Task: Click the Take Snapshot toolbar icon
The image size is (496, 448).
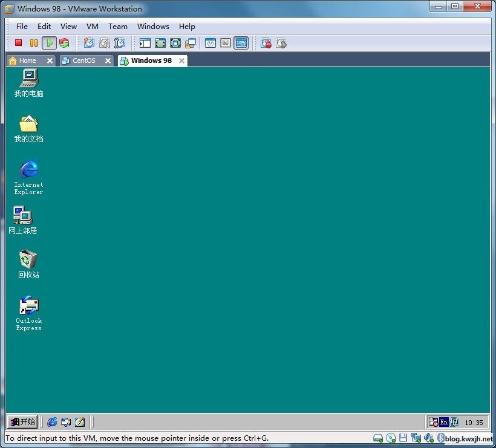Action: pyautogui.click(x=89, y=43)
